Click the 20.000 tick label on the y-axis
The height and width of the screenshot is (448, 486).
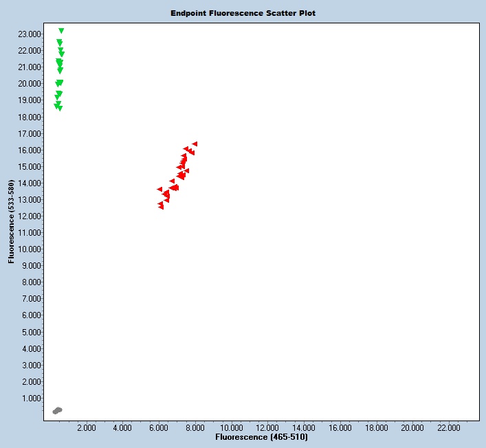tap(29, 83)
